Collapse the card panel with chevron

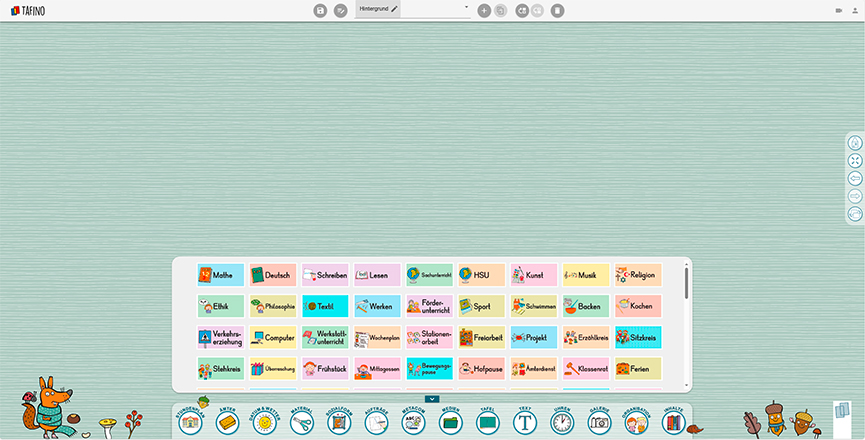(431, 399)
